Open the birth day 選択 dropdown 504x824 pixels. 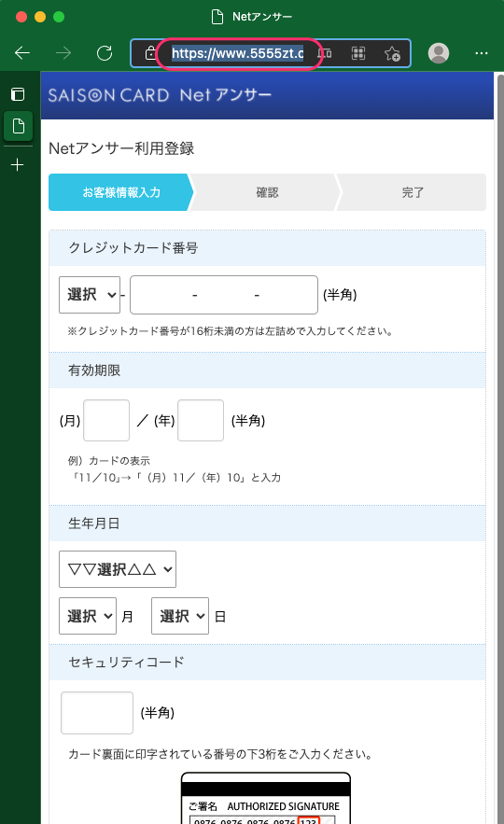coord(180,616)
